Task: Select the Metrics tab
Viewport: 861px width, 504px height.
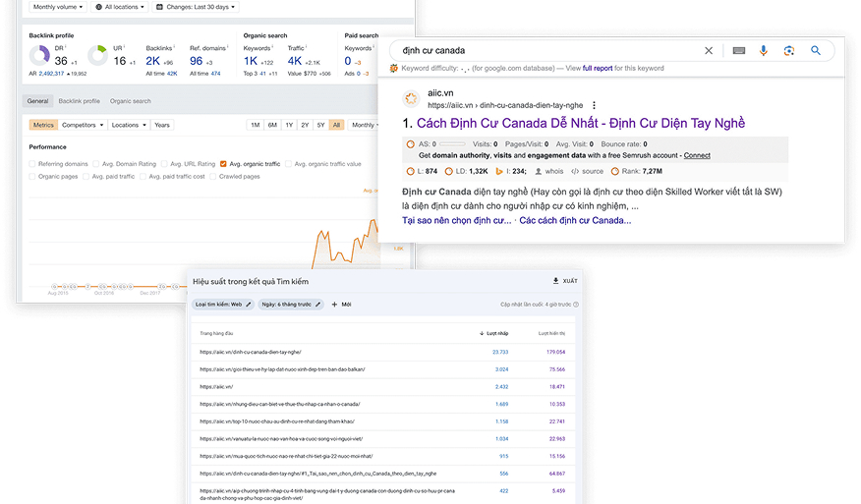Action: coord(43,125)
